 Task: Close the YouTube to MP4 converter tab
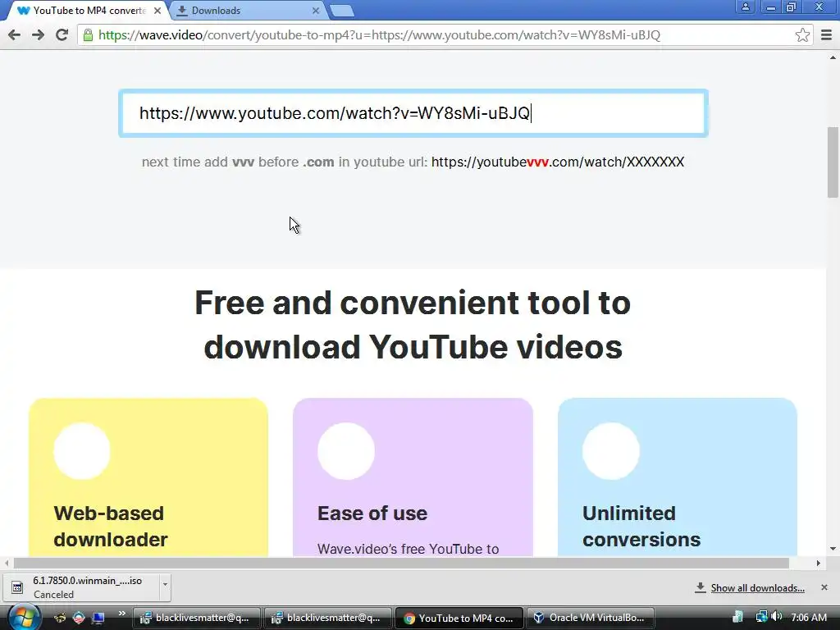(157, 11)
